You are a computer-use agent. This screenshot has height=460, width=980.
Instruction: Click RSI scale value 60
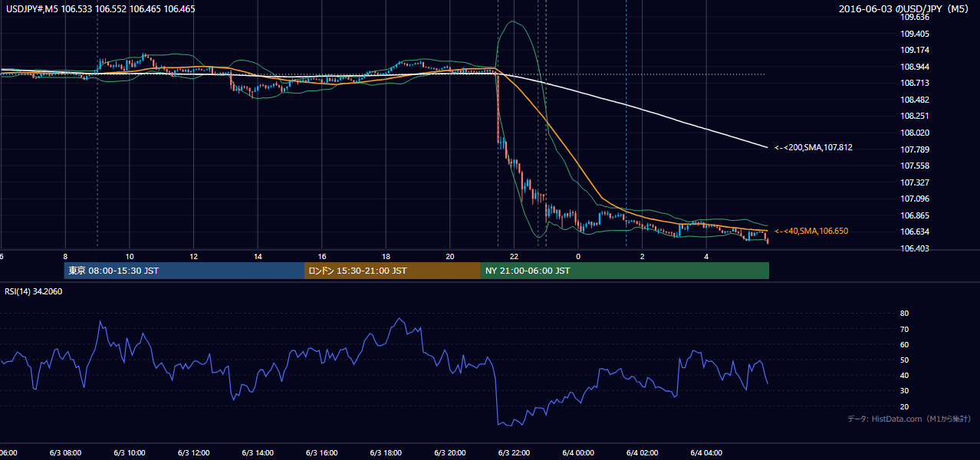[905, 344]
